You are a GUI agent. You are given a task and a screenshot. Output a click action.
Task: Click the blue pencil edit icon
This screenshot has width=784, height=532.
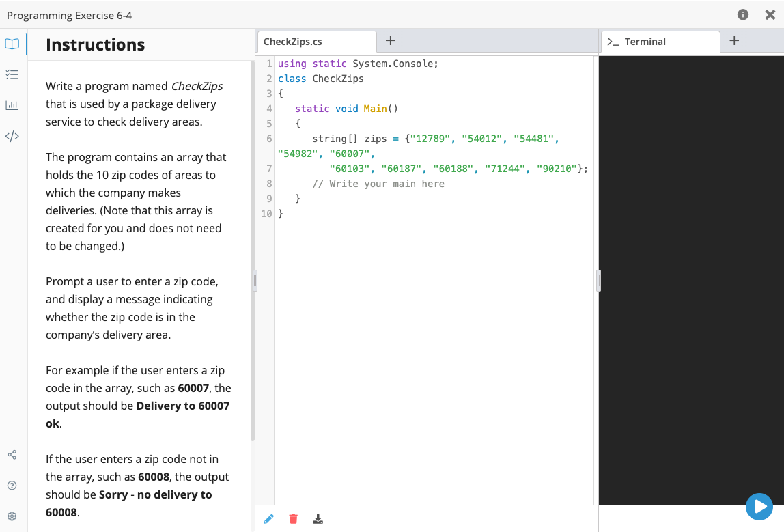click(269, 519)
